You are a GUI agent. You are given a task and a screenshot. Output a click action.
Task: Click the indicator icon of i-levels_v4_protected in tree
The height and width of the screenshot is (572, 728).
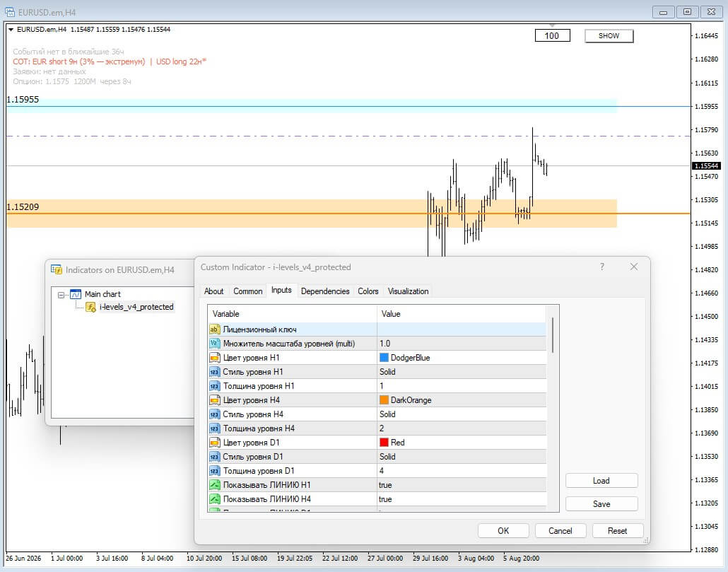[x=90, y=307]
